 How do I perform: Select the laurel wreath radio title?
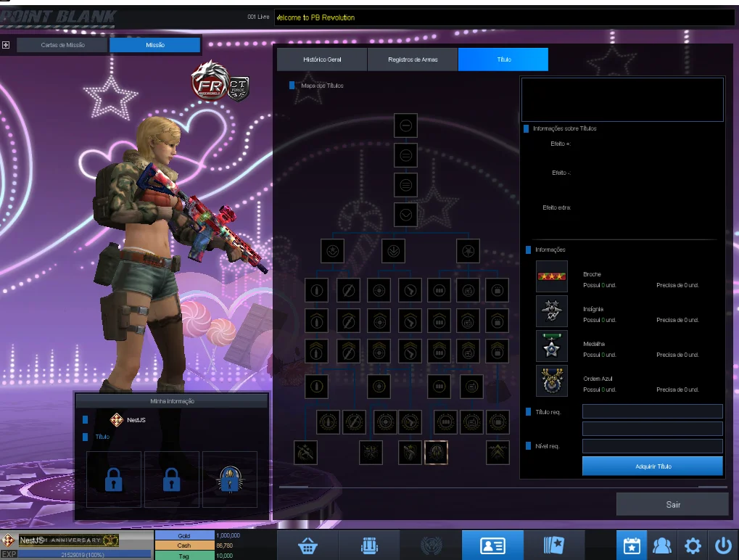[x=471, y=422]
